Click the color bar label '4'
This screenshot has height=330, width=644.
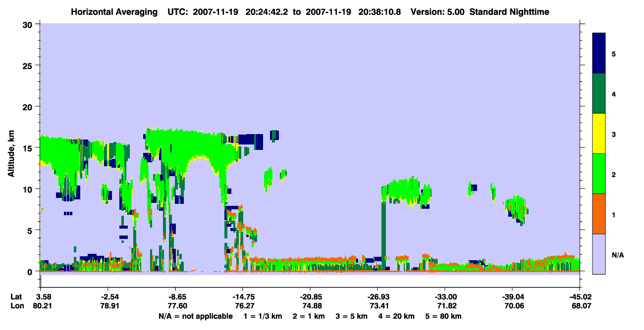(614, 94)
